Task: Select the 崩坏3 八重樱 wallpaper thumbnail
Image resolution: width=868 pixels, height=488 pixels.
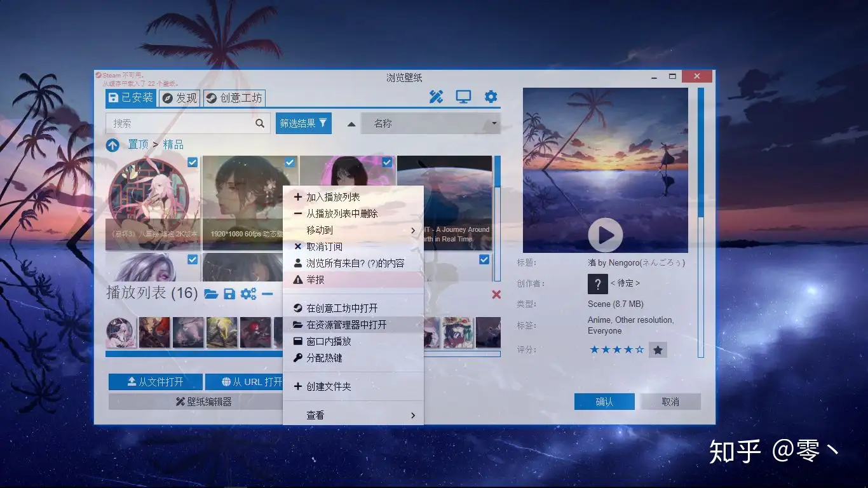Action: coord(153,203)
